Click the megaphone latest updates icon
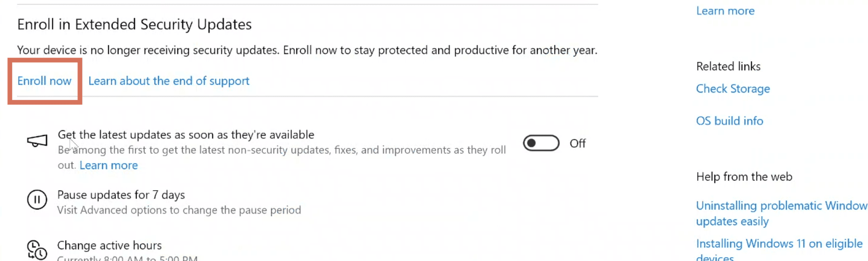The image size is (868, 261). (37, 141)
